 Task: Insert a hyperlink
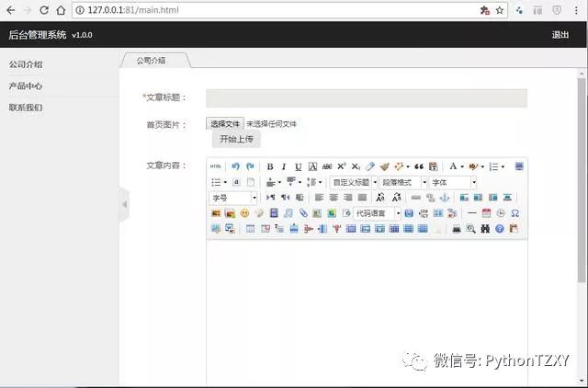click(416, 198)
